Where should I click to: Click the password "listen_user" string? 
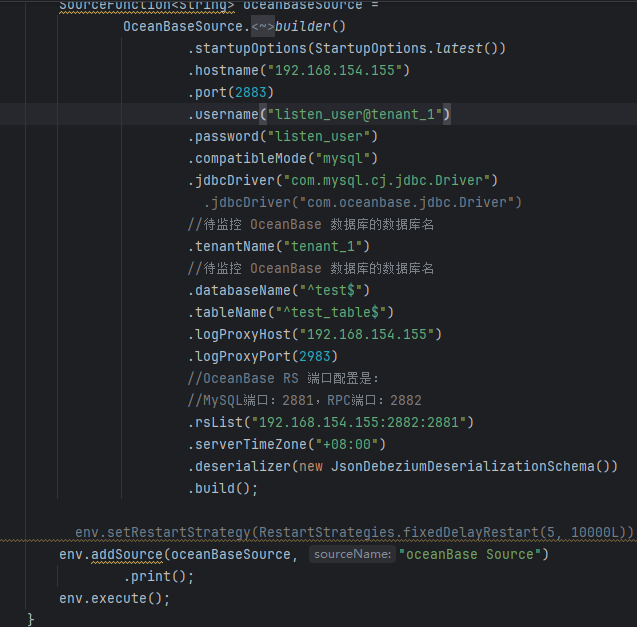point(319,136)
